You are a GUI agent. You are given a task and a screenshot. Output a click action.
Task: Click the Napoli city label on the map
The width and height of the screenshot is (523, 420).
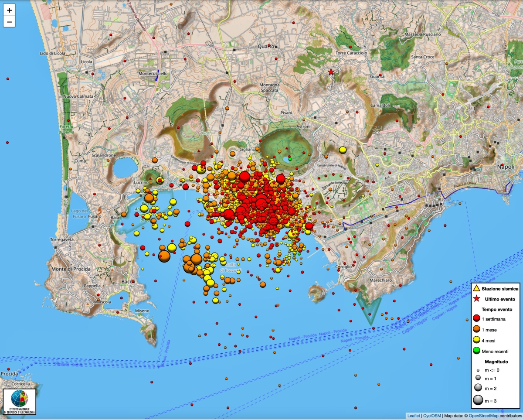(505, 167)
